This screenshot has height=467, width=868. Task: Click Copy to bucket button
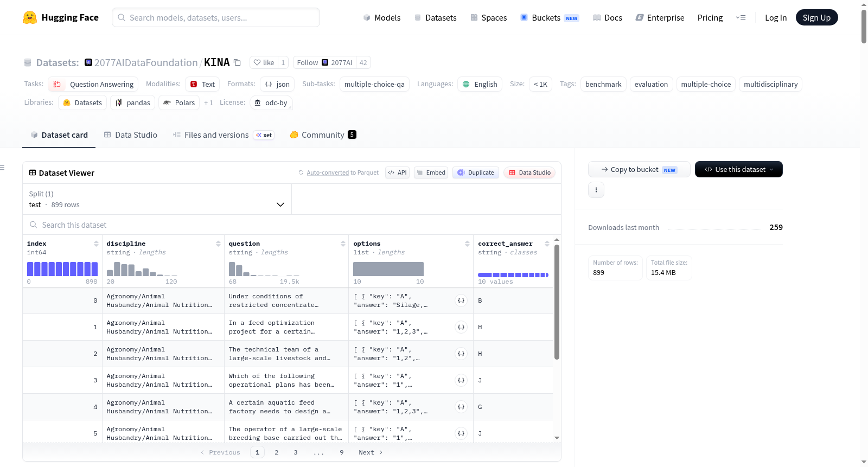(x=639, y=169)
